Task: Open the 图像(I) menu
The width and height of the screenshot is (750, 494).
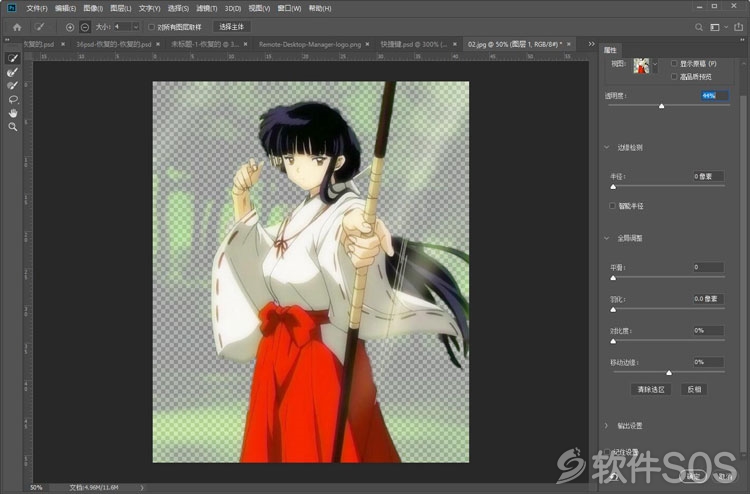Action: click(93, 8)
